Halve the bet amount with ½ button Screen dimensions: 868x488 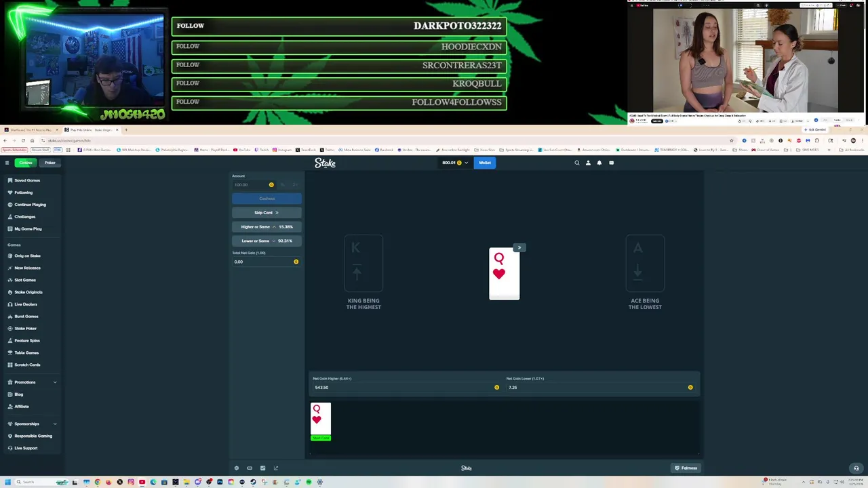(283, 185)
